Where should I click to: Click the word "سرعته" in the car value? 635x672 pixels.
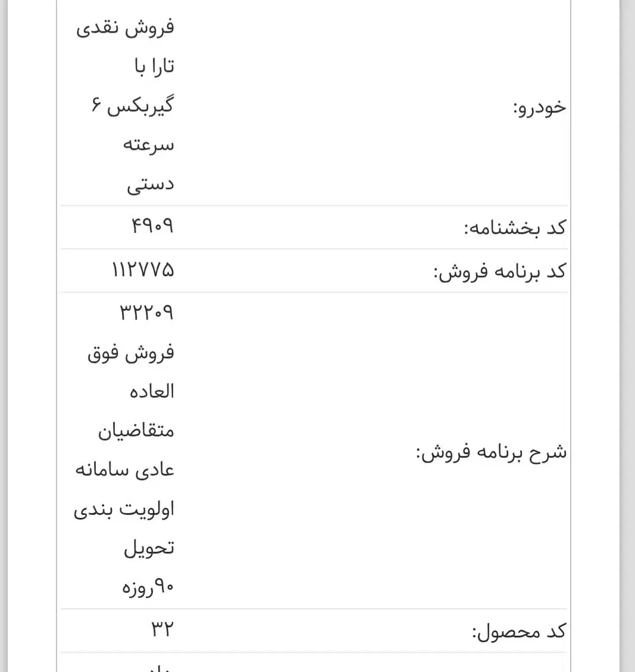pos(148,145)
